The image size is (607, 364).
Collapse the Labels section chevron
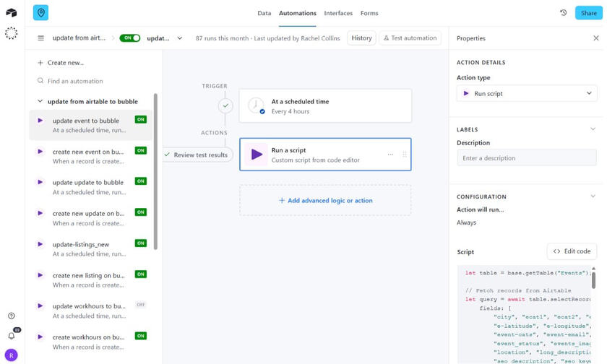593,130
